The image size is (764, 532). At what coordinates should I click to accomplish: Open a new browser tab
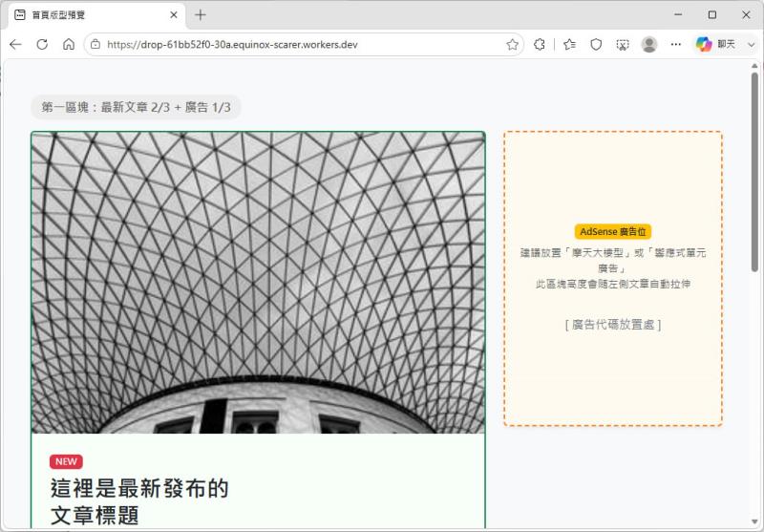[201, 15]
